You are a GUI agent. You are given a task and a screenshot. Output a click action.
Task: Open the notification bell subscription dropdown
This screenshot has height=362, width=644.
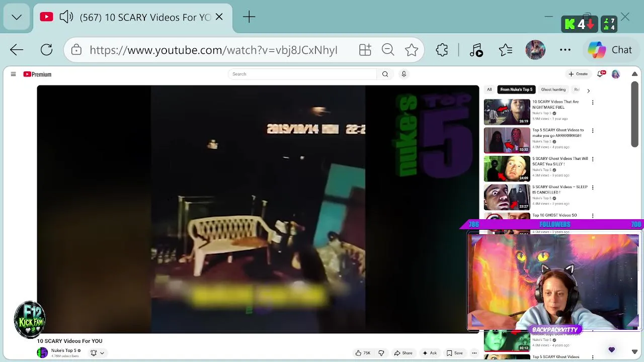(x=97, y=353)
